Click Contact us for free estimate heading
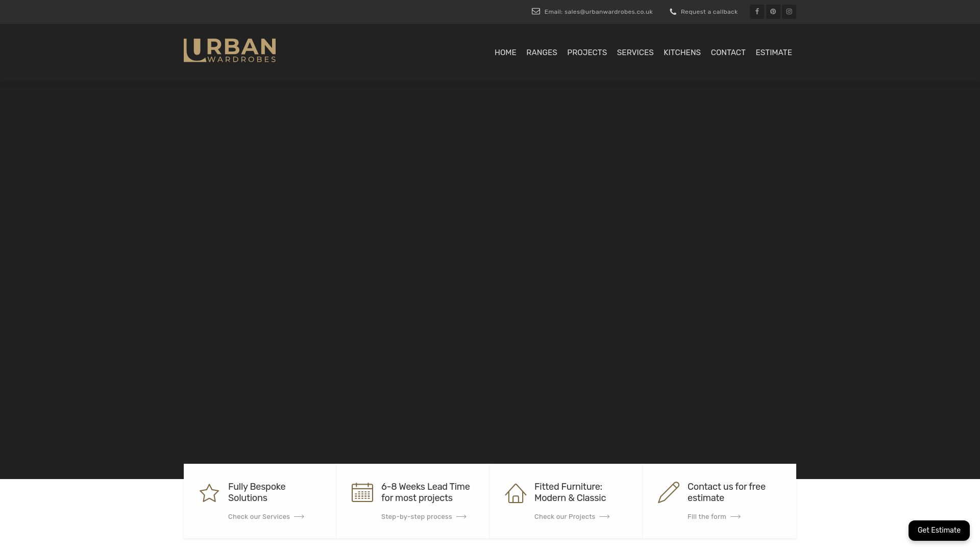980x551 pixels. [726, 492]
